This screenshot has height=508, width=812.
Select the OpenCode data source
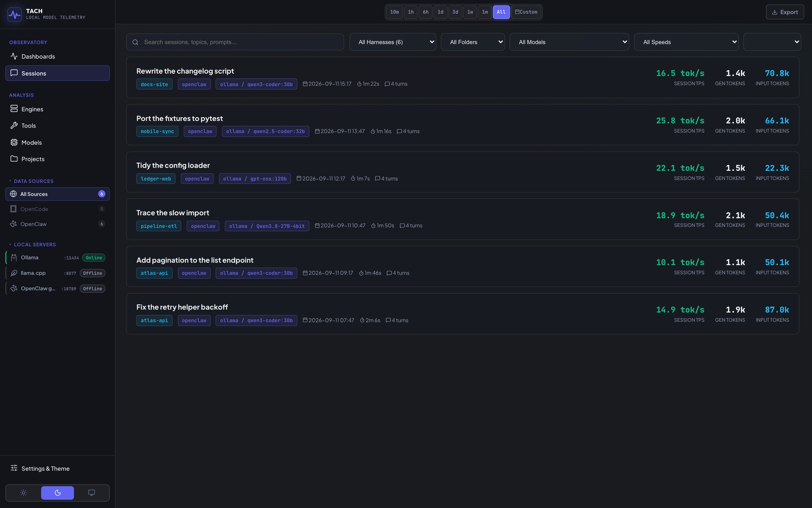tap(58, 209)
